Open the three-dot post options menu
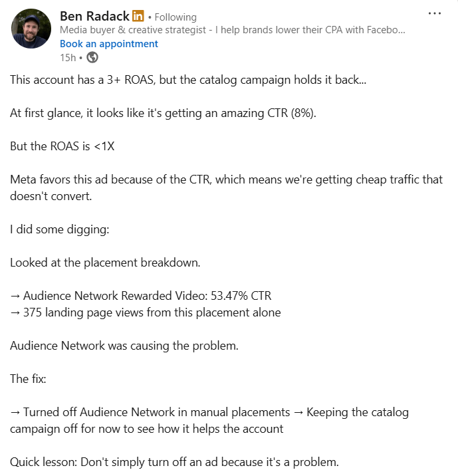Viewport: 458px width, 476px height. click(434, 13)
